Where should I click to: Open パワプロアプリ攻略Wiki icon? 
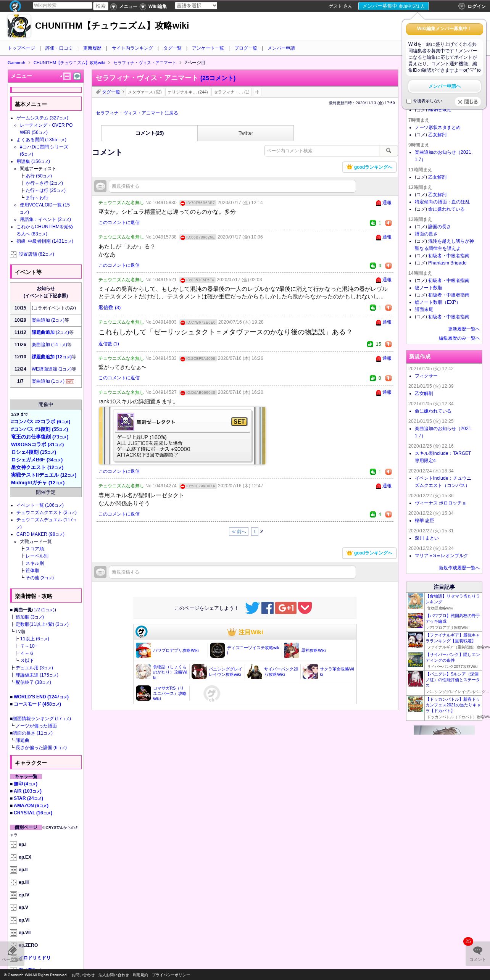[143, 650]
